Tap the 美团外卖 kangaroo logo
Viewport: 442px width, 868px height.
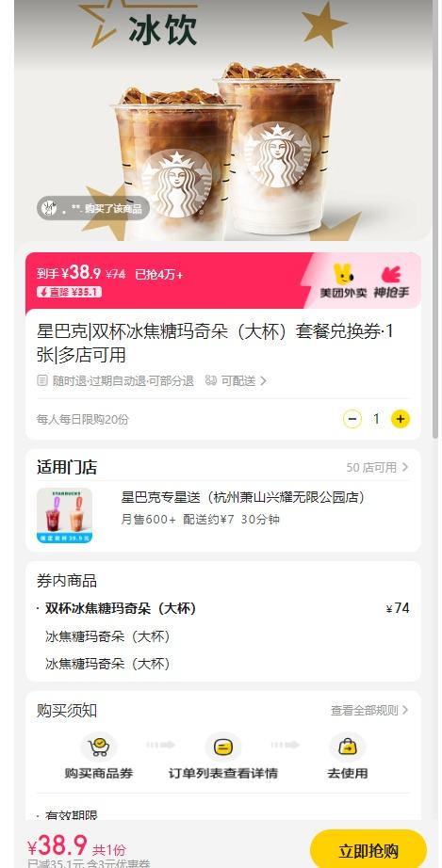[343, 275]
